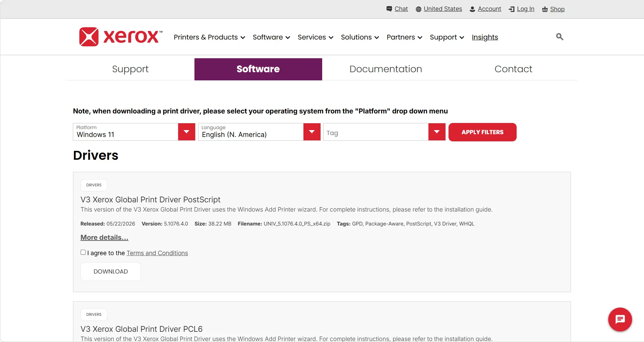Click the Apply Filters button
This screenshot has height=342, width=644.
pos(483,132)
